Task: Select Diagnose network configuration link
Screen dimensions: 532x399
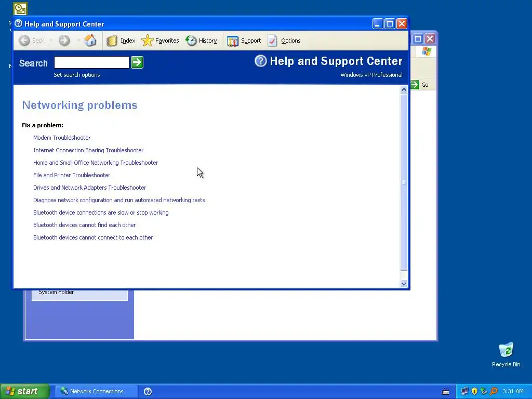Action: tap(119, 200)
